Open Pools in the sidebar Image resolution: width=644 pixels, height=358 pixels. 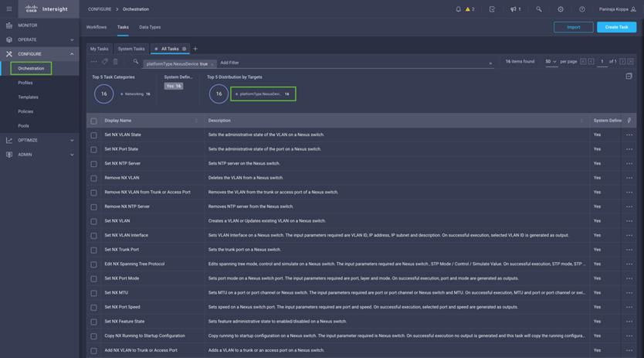pyautogui.click(x=24, y=126)
